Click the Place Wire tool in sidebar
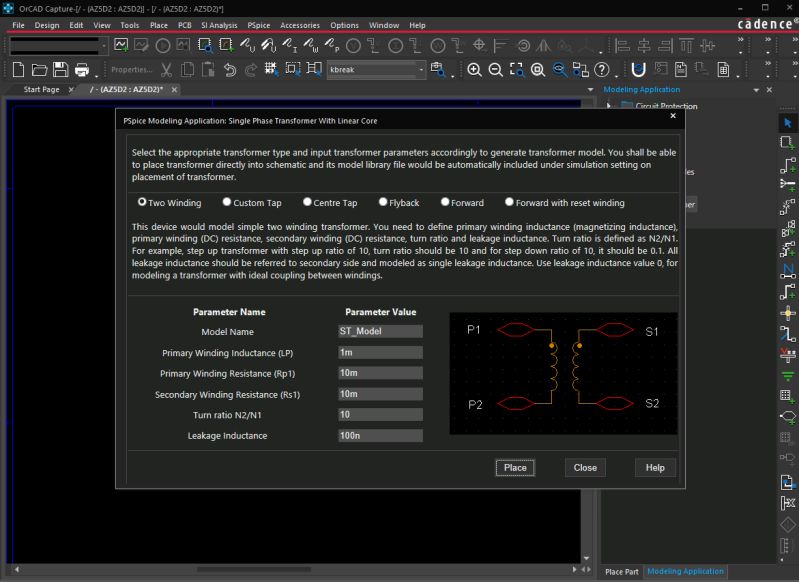This screenshot has width=799, height=582. (788, 165)
